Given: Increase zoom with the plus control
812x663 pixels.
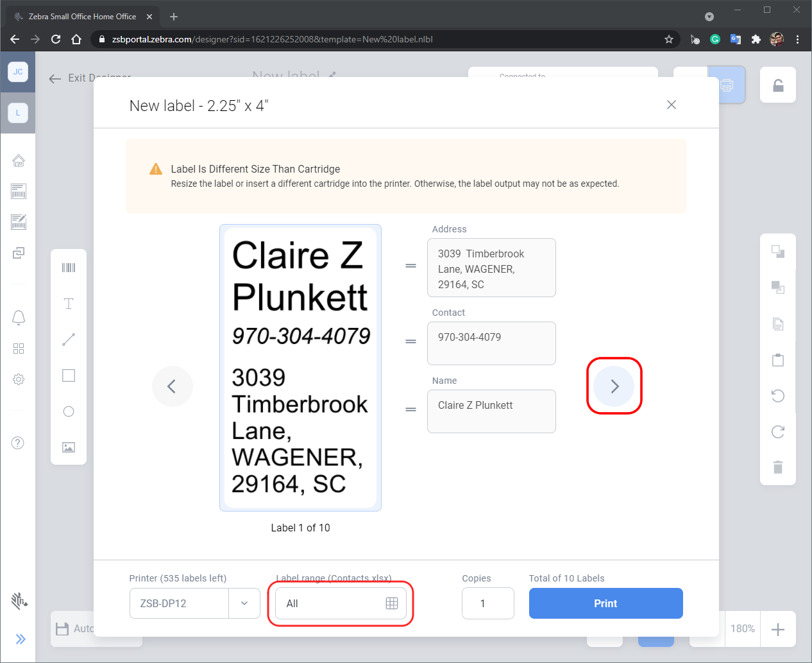Looking at the screenshot, I should 778,629.
